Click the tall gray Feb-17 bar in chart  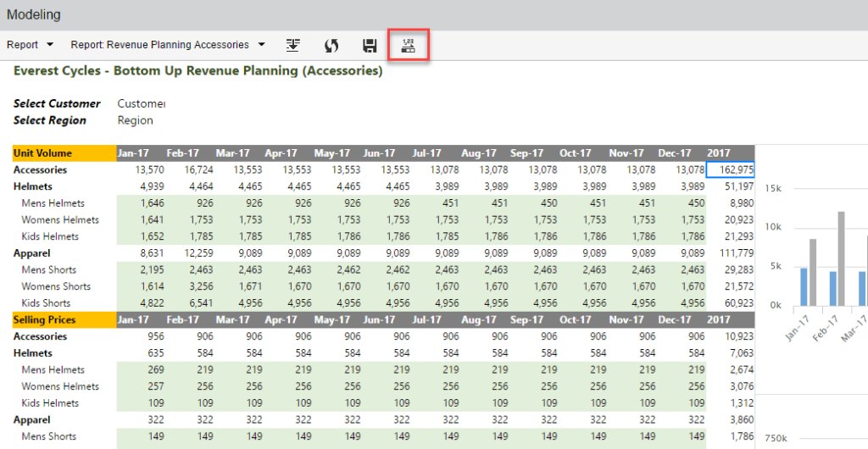point(842,258)
